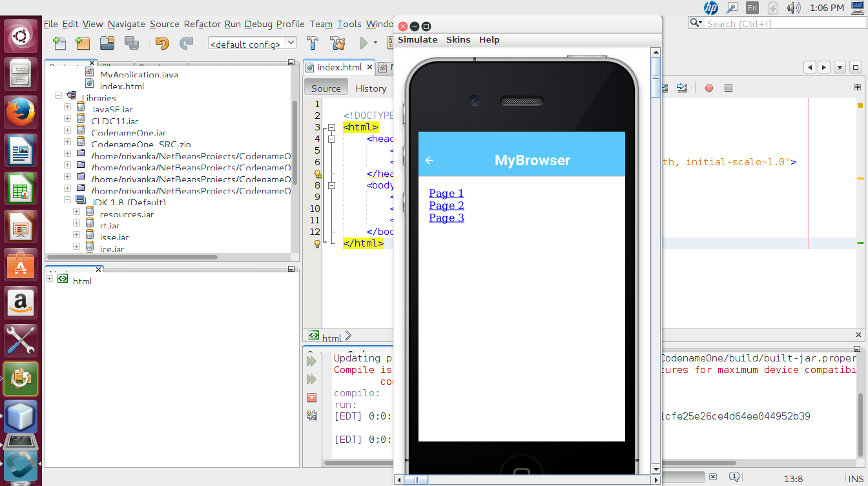This screenshot has width=868, height=486.
Task: Click the New File toolbar icon
Action: point(59,43)
